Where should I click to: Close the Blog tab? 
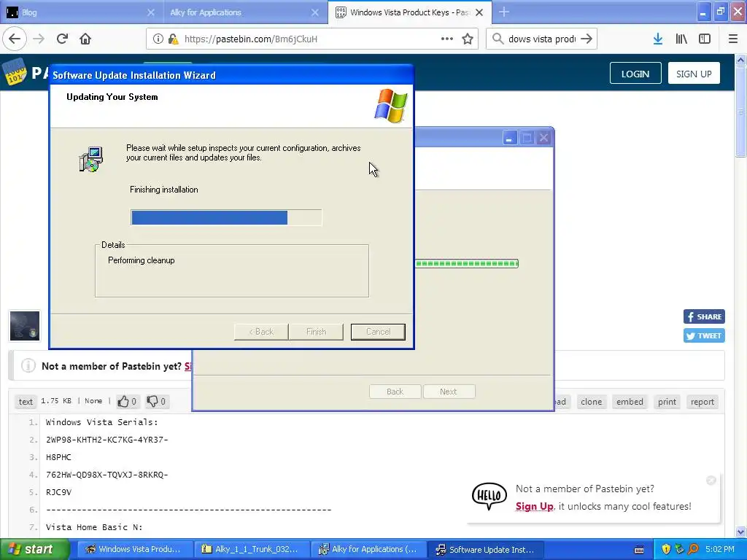(x=150, y=12)
